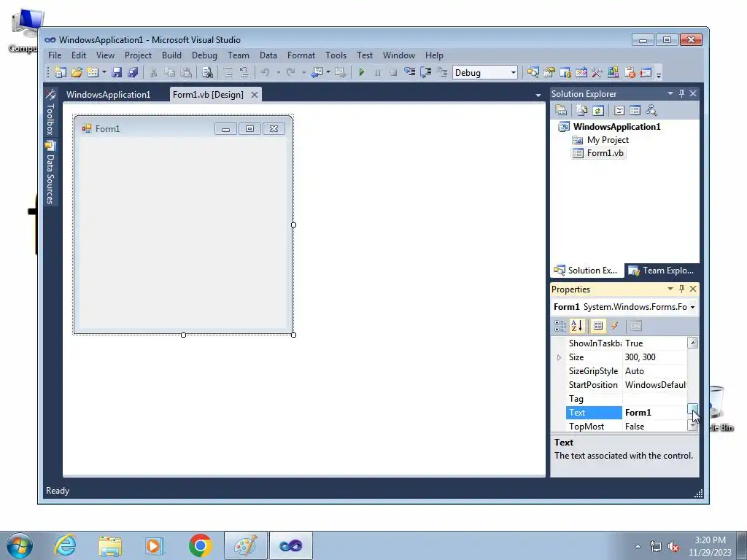Click the Add New Item toolbar icon
The width and height of the screenshot is (747, 560).
[x=93, y=72]
